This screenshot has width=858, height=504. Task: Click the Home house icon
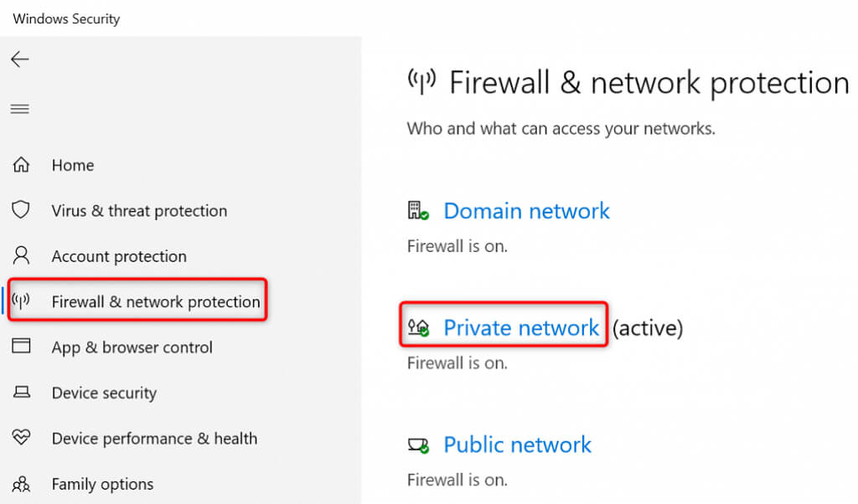click(22, 165)
